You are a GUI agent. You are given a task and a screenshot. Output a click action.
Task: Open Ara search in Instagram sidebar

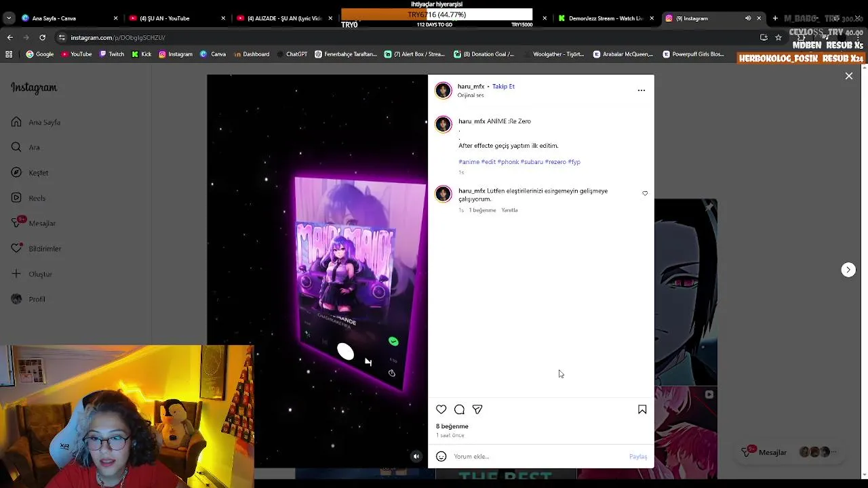tap(26, 147)
